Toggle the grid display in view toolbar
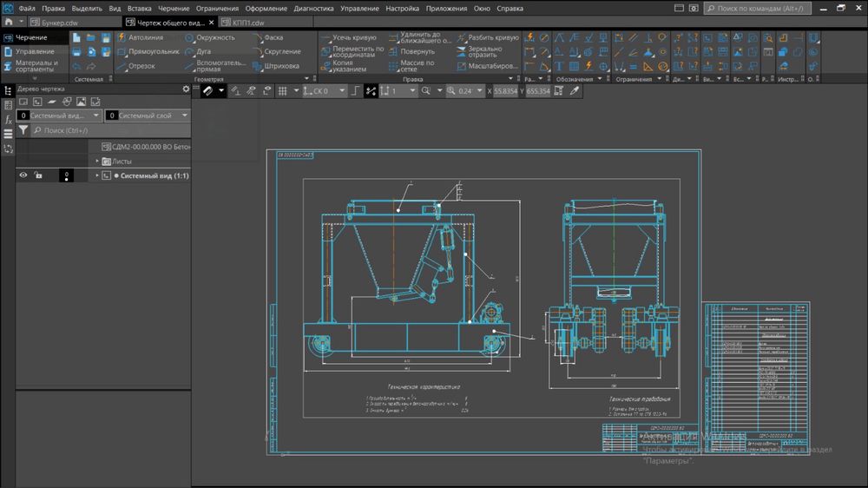Image resolution: width=868 pixels, height=488 pixels. (282, 91)
